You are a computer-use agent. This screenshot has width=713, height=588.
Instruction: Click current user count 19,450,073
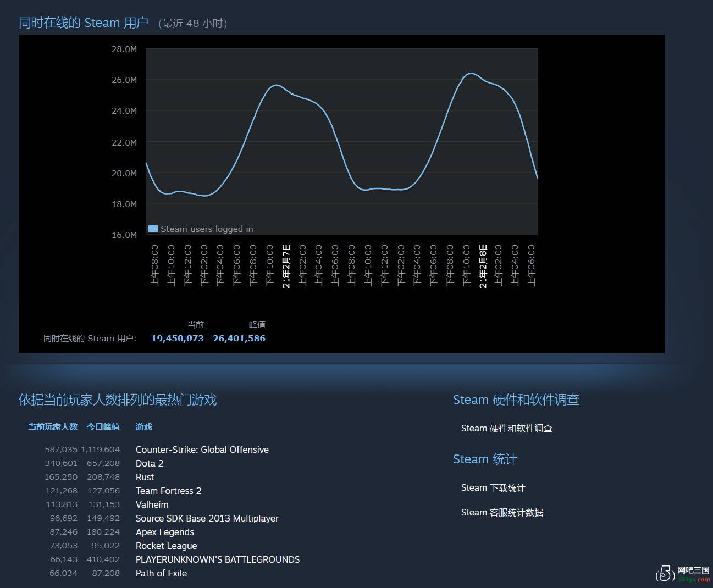click(178, 339)
